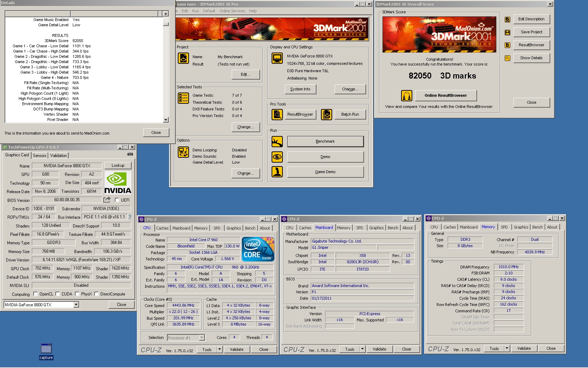Click Validate in CPU-Z Memory window
This screenshot has height=368, width=588.
[524, 348]
